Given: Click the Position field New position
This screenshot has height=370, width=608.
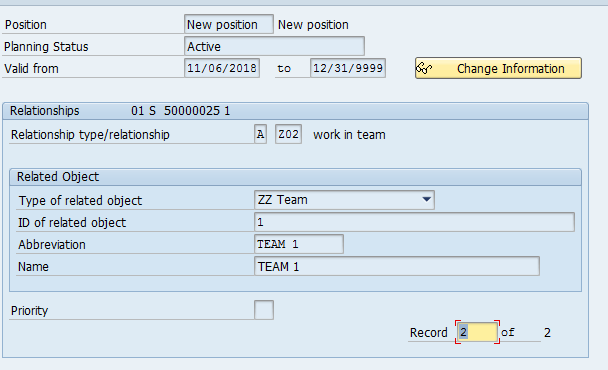Looking at the screenshot, I should pos(229,24).
